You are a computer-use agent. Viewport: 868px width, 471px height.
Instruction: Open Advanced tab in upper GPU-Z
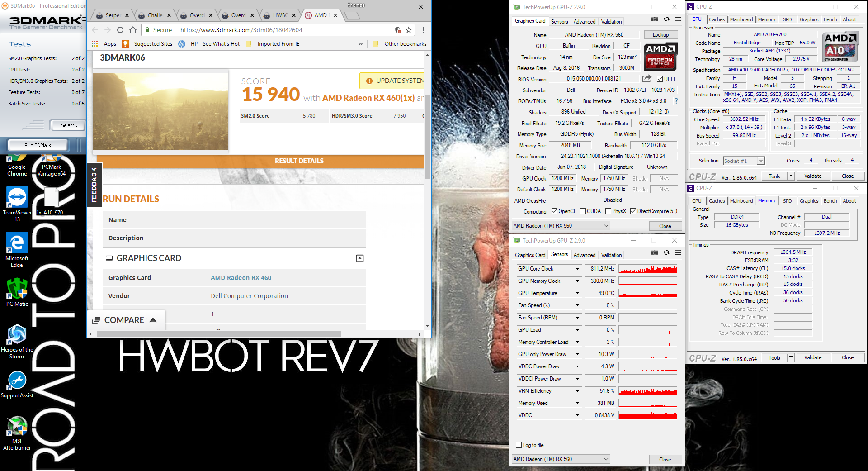584,22
